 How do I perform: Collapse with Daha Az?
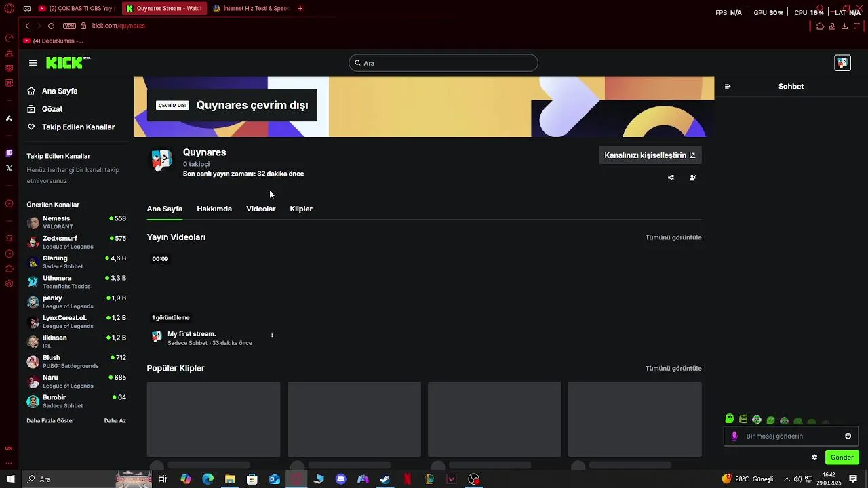click(x=115, y=421)
